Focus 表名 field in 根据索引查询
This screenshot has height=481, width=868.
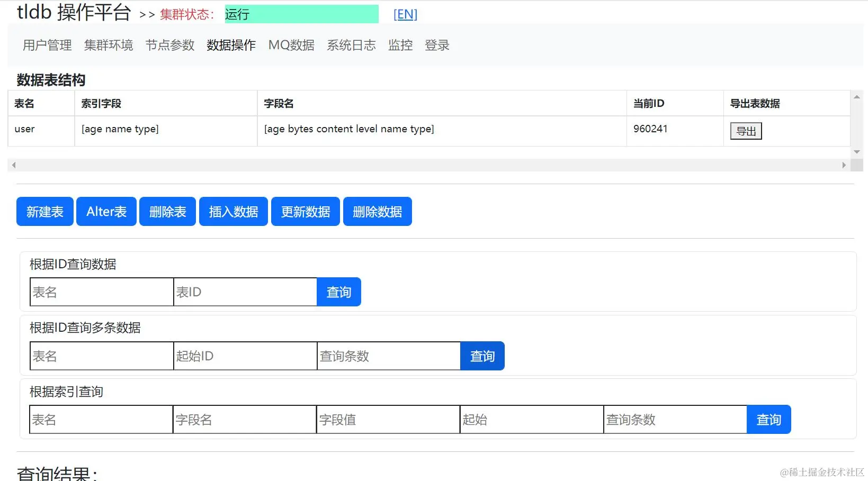pos(101,420)
